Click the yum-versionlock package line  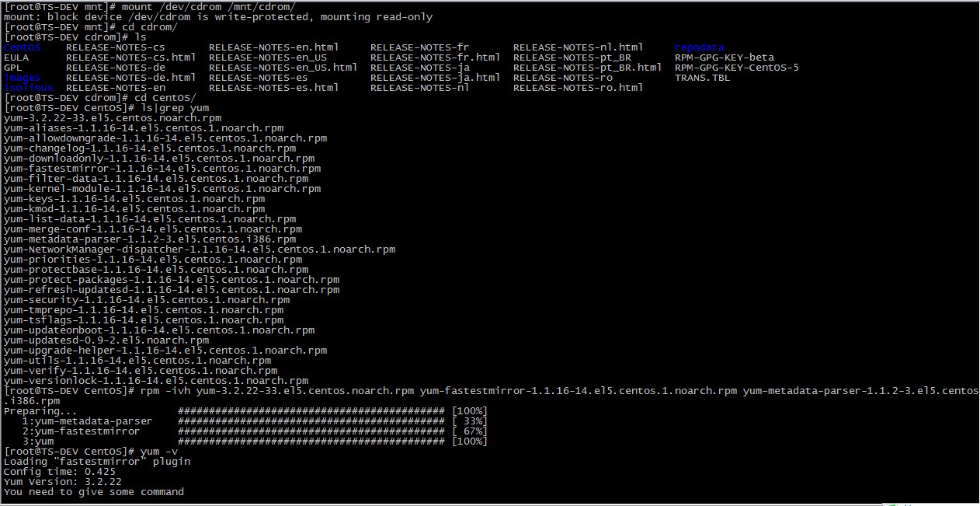(156, 381)
